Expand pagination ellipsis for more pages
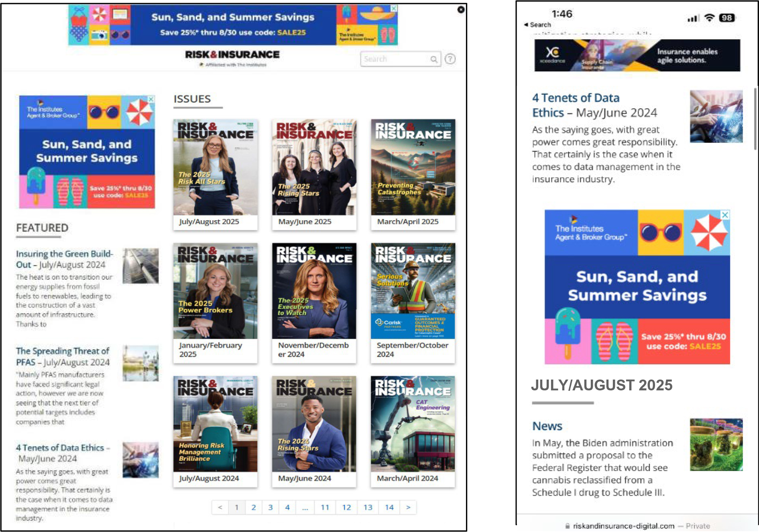The height and width of the screenshot is (532, 759). tap(305, 508)
